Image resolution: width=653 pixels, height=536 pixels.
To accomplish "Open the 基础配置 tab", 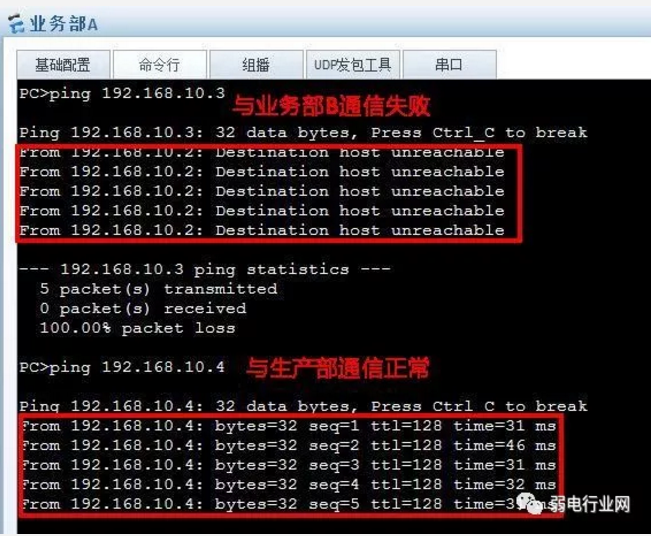I will click(63, 65).
